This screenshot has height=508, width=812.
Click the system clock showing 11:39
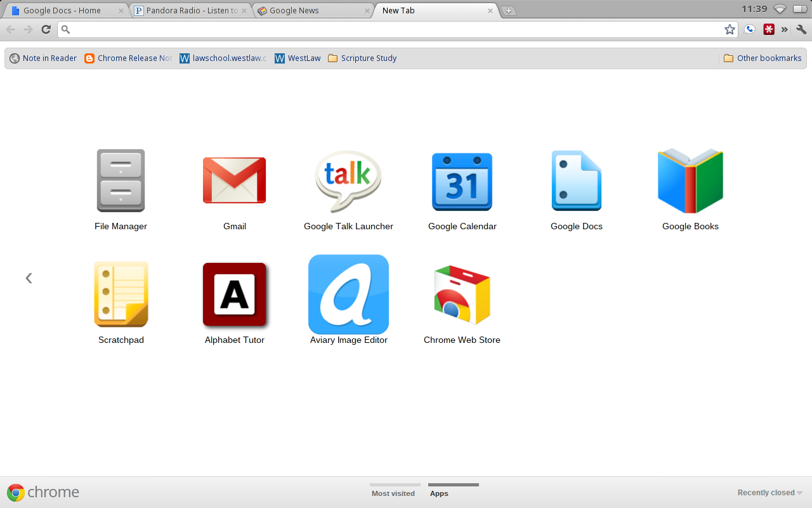754,9
